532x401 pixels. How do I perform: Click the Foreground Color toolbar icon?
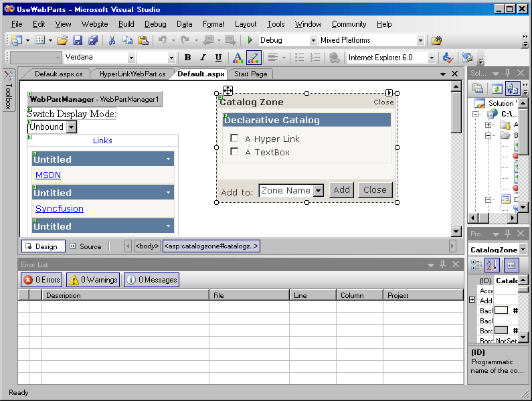pos(237,58)
